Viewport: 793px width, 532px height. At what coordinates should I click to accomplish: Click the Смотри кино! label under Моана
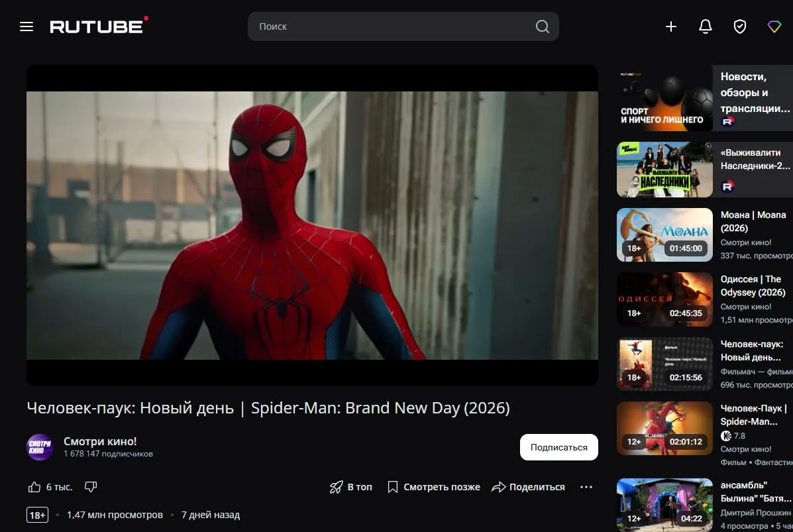coord(745,242)
